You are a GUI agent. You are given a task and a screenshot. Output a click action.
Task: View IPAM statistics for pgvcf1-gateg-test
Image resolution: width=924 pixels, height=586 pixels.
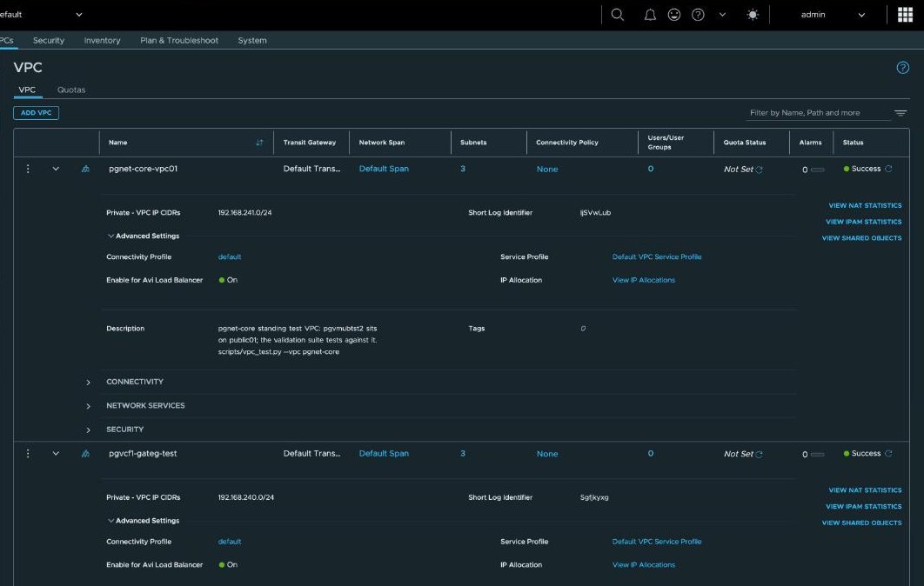[x=863, y=507]
